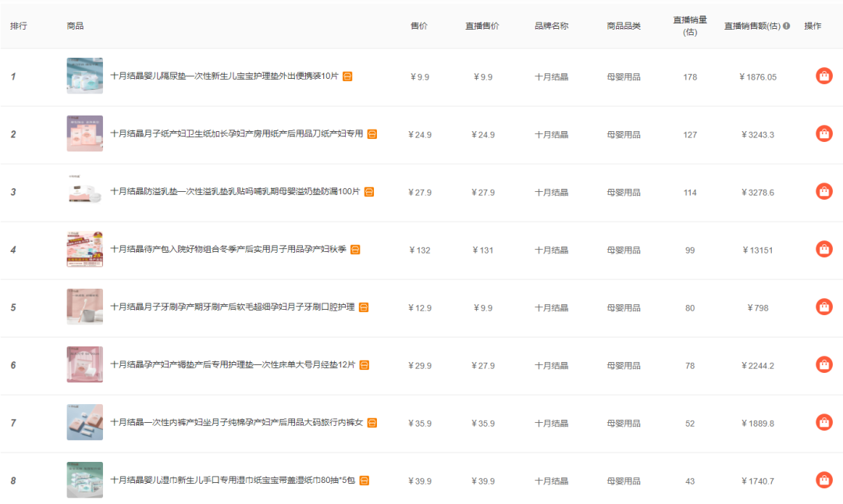Click the ¥1889.8 sales amount cell
The height and width of the screenshot is (504, 843).
click(757, 424)
